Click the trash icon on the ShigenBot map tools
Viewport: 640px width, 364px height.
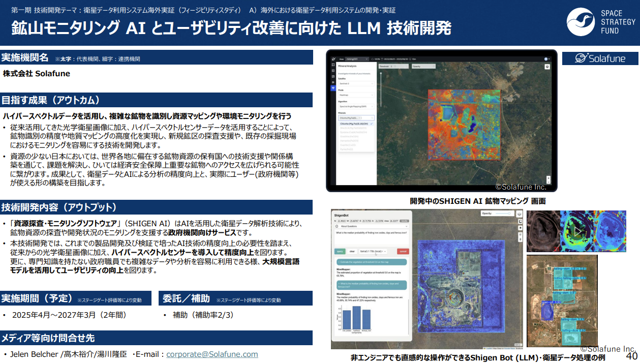coord(520,239)
